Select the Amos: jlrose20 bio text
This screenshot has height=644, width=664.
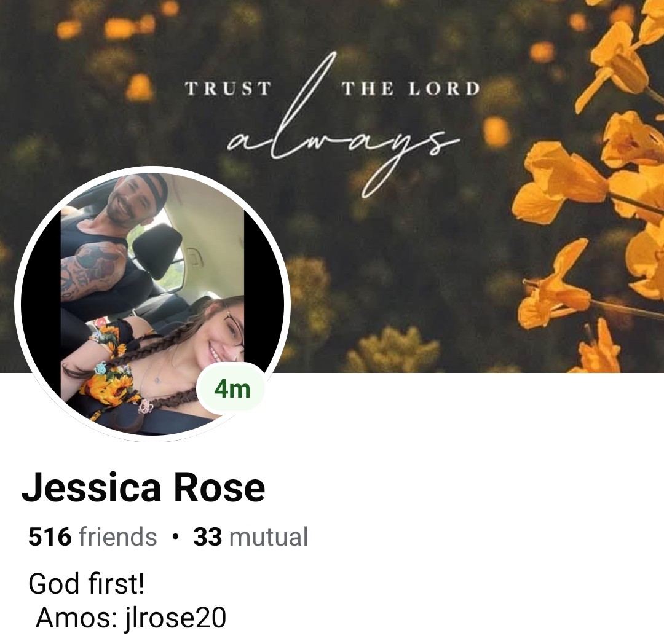click(131, 618)
